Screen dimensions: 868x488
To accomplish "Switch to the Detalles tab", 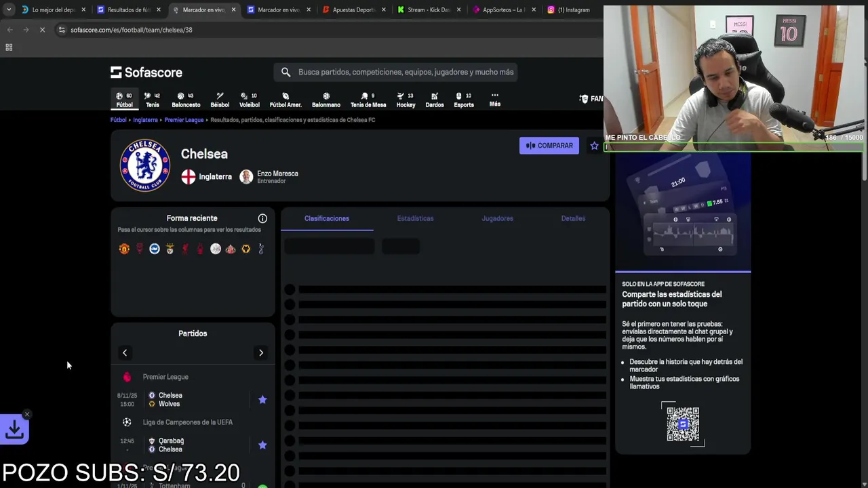I will [573, 218].
